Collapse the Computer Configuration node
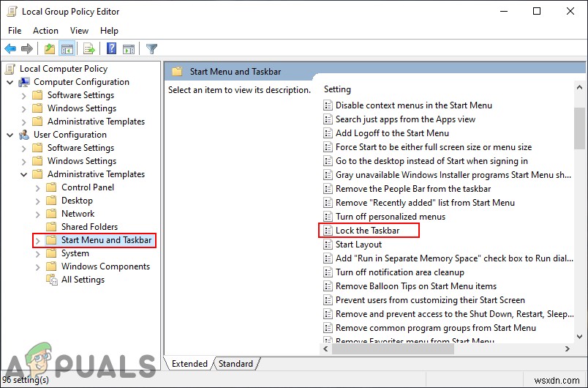The image size is (588, 388). 10,82
